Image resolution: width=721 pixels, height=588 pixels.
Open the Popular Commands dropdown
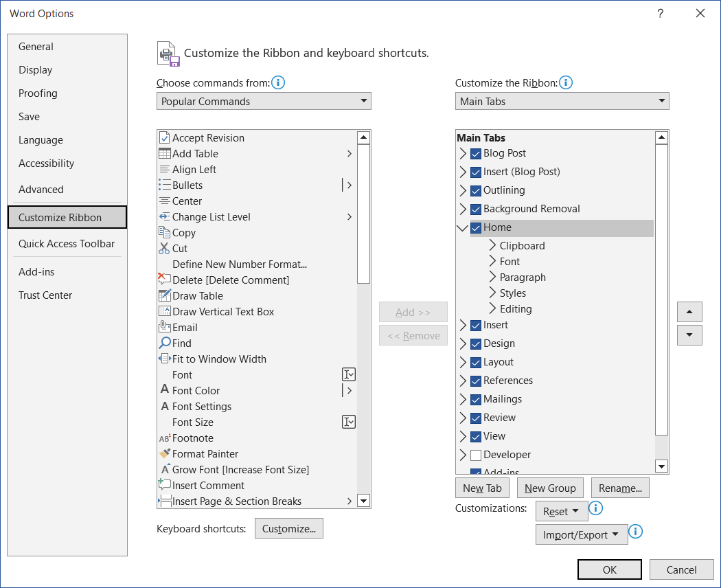pyautogui.click(x=264, y=101)
